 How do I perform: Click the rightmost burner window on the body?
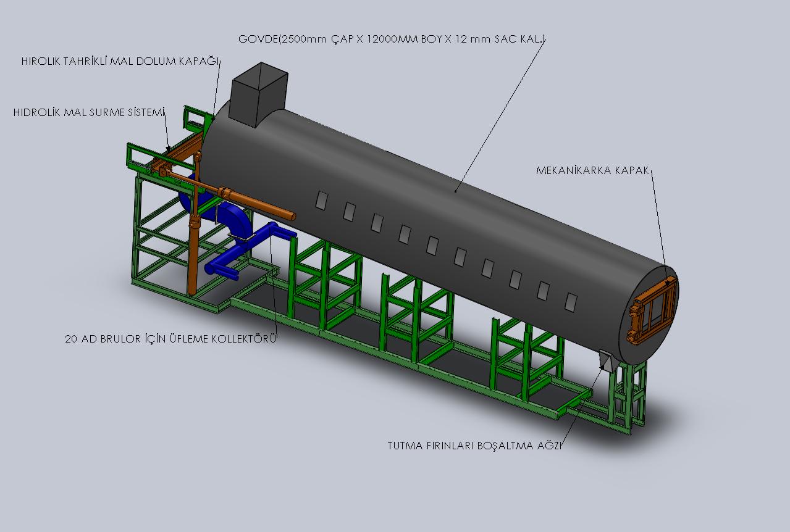(x=571, y=302)
